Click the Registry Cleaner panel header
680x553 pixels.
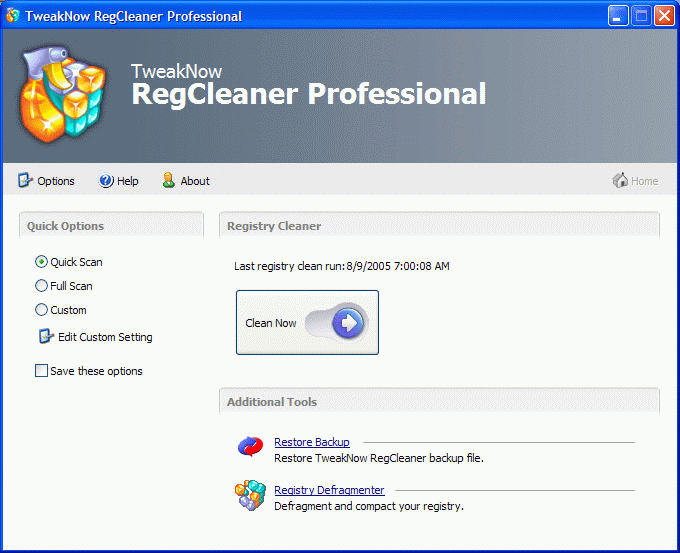pos(439,226)
